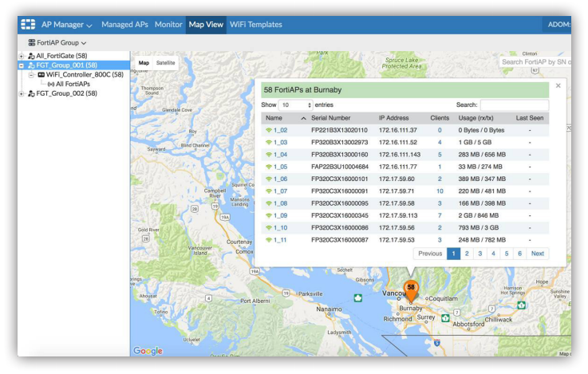This screenshot has width=588, height=374.
Task: Go to the WiFi Templates tab
Action: (x=256, y=25)
